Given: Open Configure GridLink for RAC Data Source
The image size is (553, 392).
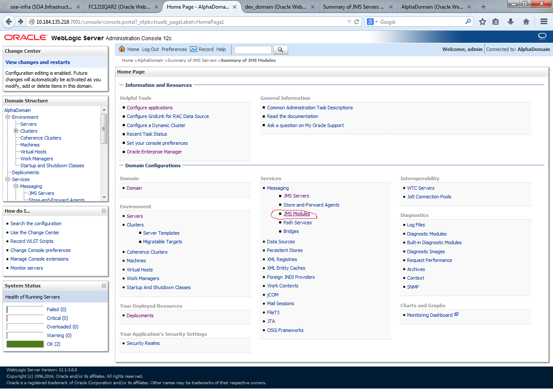Looking at the screenshot, I should coord(168,116).
